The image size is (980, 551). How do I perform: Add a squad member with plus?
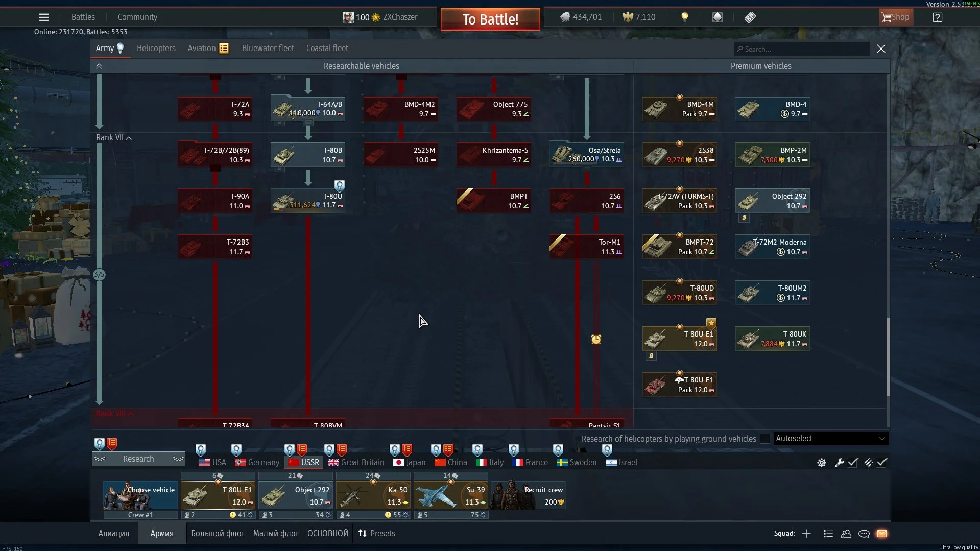coord(806,534)
